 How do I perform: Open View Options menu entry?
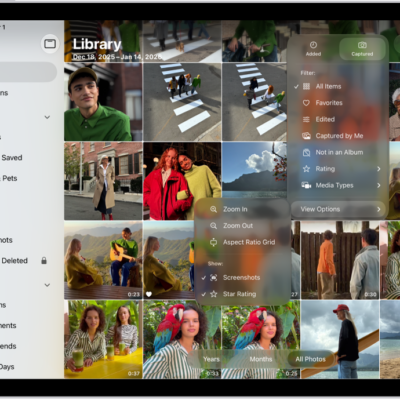[338, 209]
